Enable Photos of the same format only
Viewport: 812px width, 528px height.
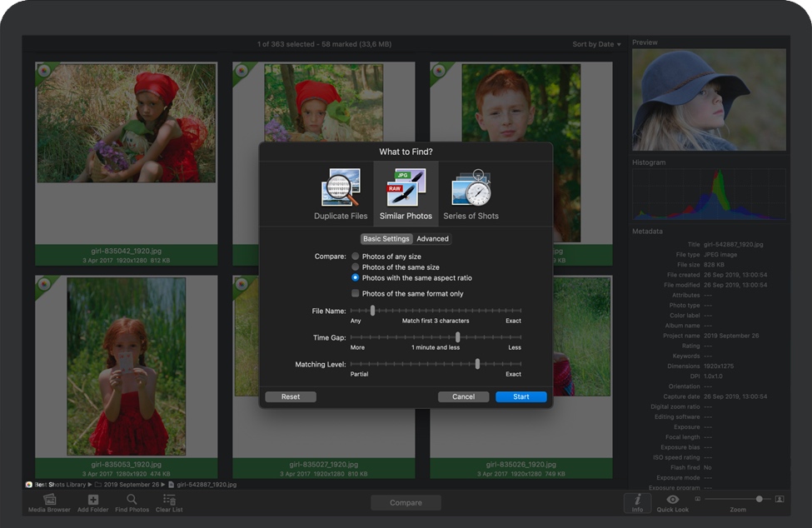[x=356, y=293]
